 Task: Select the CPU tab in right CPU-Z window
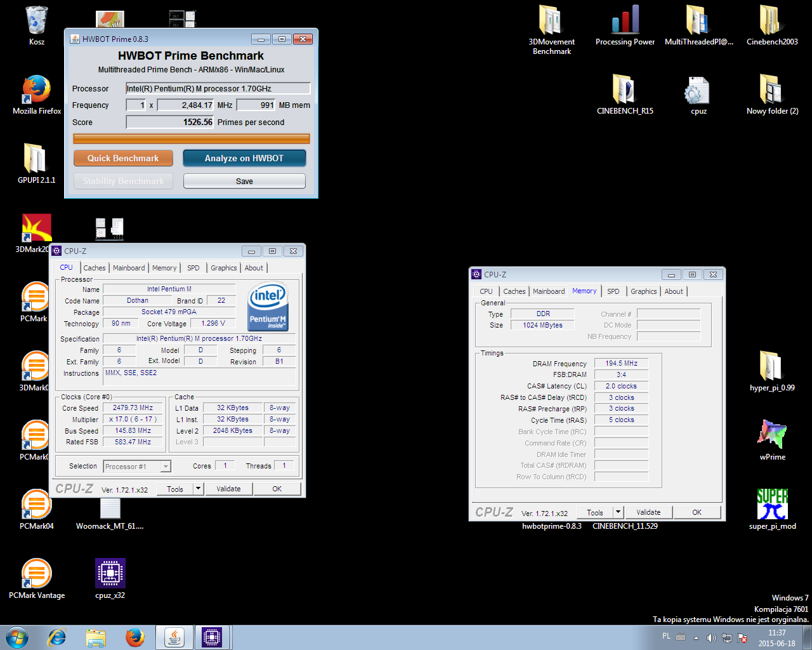click(x=486, y=291)
